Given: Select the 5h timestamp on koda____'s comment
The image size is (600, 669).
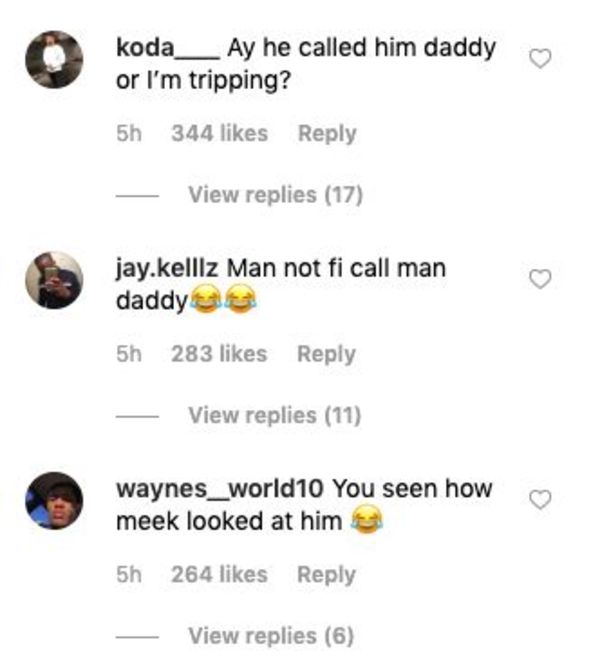Looking at the screenshot, I should (x=129, y=133).
